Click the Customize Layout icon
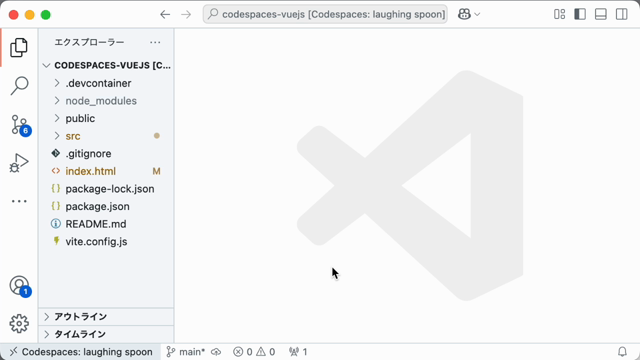The width and height of the screenshot is (640, 360). click(560, 14)
